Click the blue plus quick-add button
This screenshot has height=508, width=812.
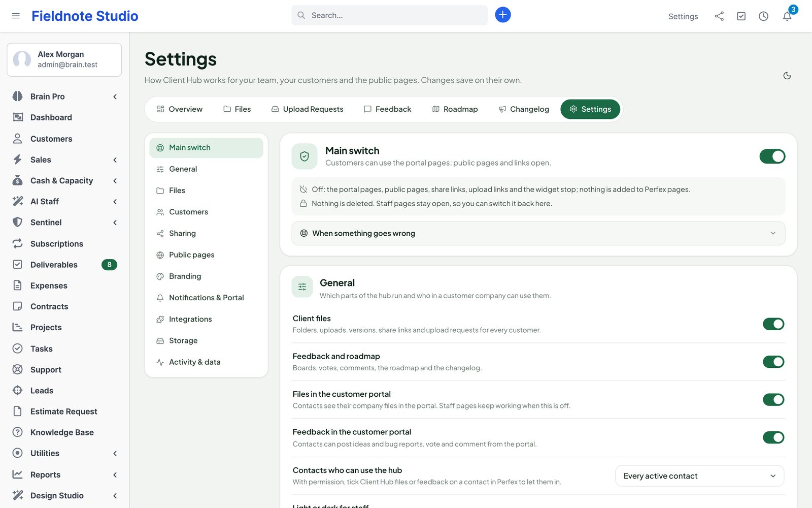tap(502, 15)
